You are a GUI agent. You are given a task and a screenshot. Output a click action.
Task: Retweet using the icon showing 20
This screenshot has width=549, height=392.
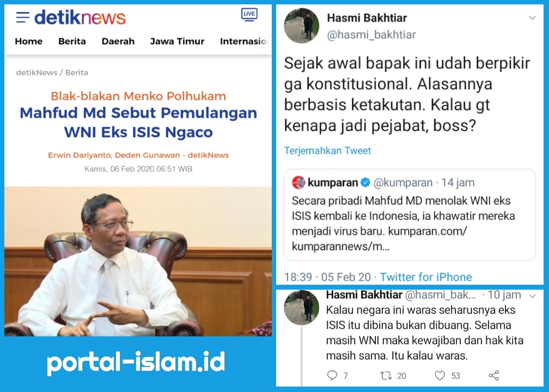coord(386,376)
